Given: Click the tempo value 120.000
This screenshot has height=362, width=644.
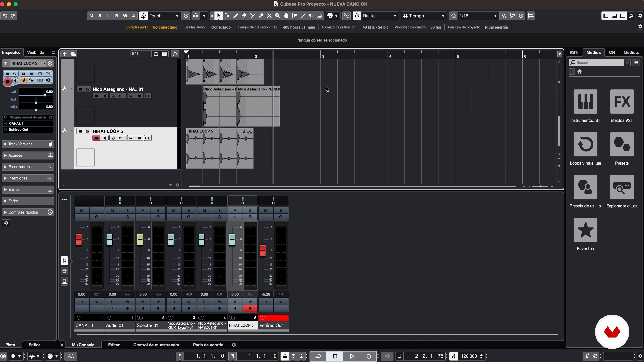Looking at the screenshot, I should [x=469, y=356].
